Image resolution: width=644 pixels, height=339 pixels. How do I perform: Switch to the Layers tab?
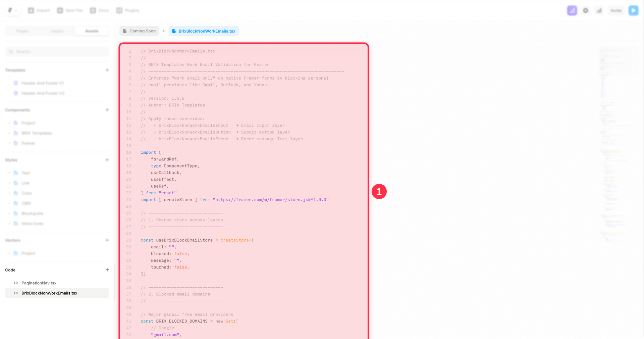(57, 31)
